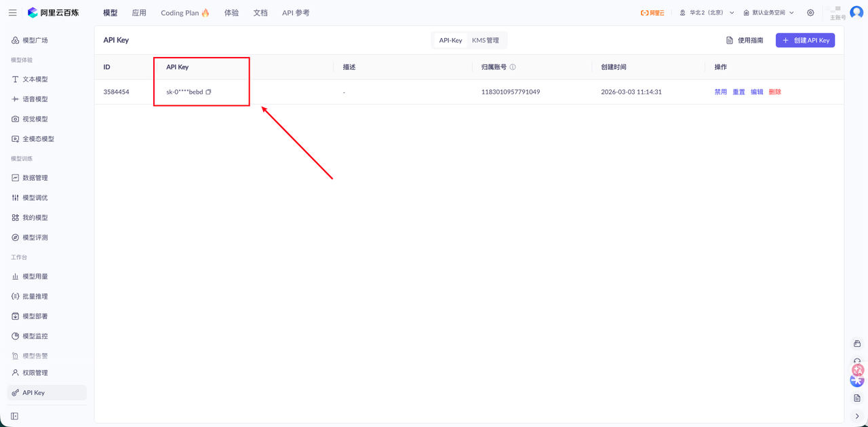Click the wallet icon in right floating bar
The width and height of the screenshot is (868, 427).
click(x=857, y=344)
